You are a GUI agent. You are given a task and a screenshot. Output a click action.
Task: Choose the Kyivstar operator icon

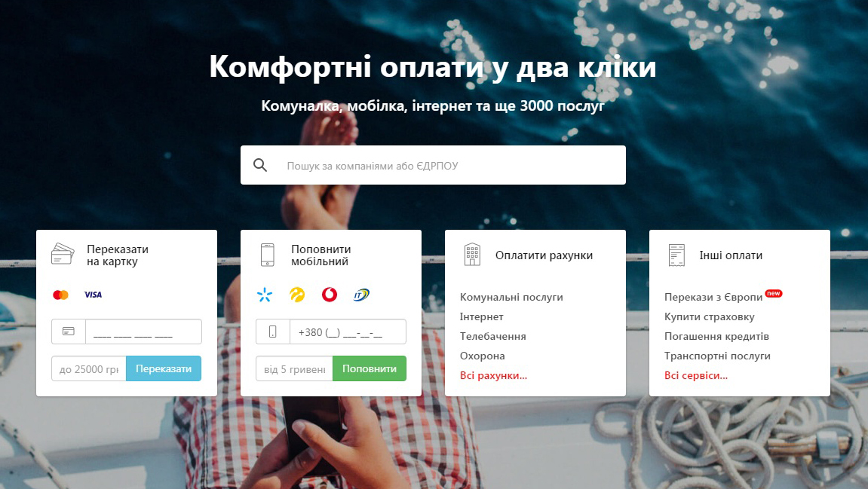tap(265, 295)
